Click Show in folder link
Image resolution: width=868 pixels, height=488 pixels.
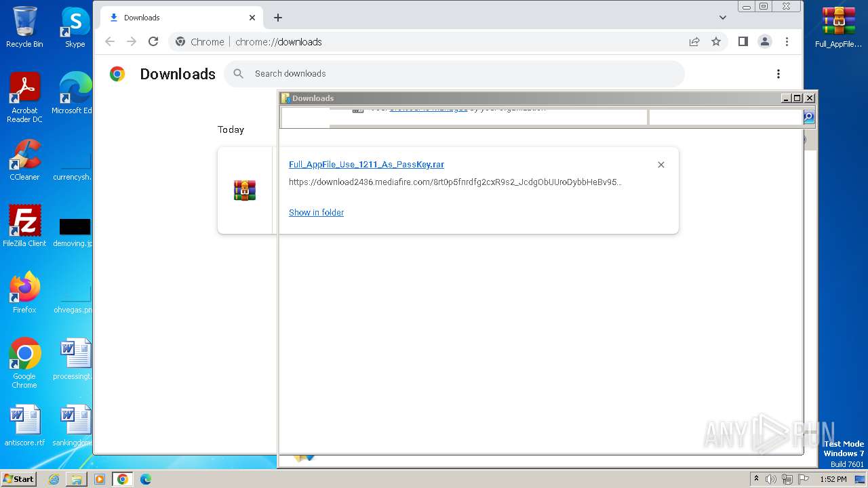[316, 212]
